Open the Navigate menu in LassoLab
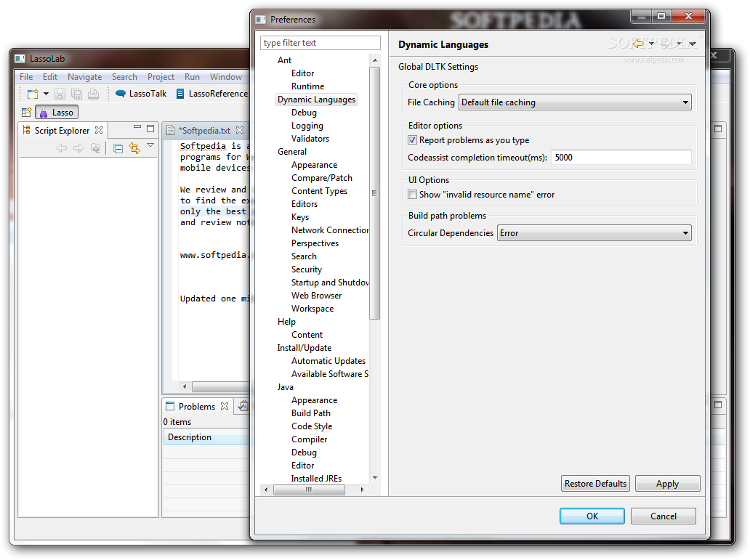The height and width of the screenshot is (560, 750). coord(84,76)
